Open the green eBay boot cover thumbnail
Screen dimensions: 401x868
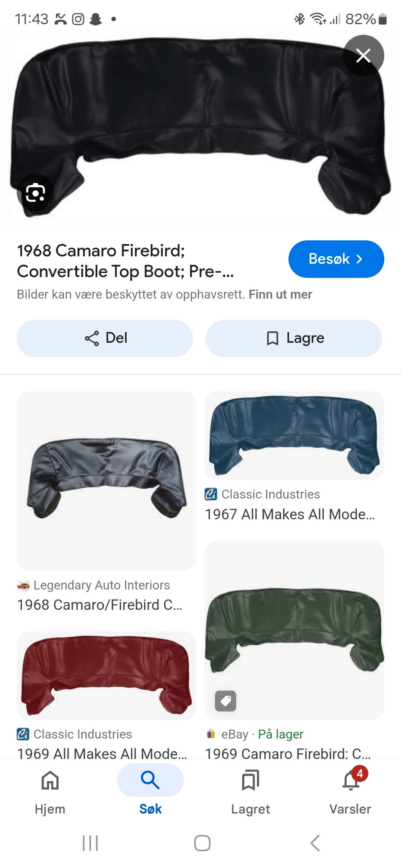(294, 630)
